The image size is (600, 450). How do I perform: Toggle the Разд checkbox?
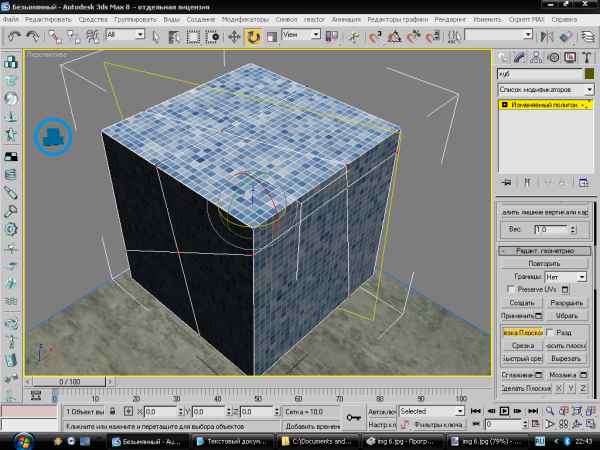pos(550,332)
